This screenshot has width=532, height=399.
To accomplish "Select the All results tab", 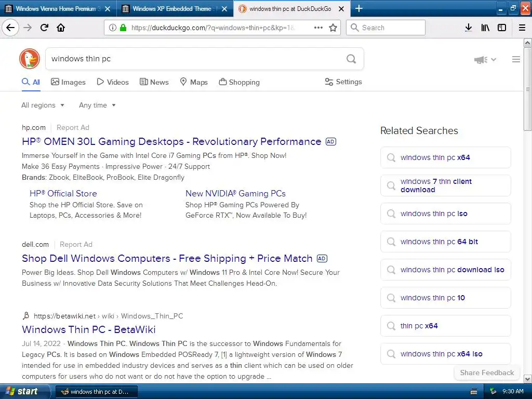I will pos(31,82).
